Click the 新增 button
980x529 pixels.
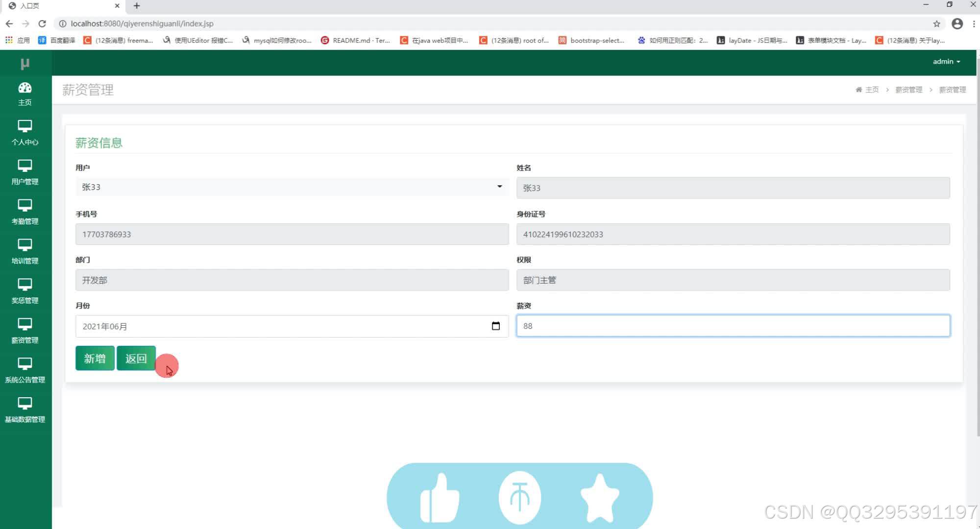click(x=95, y=359)
